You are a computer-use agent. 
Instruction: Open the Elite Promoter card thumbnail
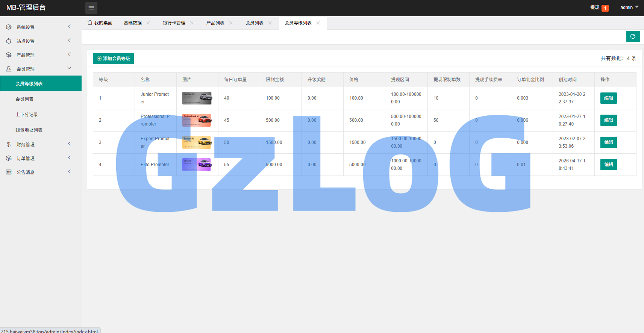[x=197, y=165]
